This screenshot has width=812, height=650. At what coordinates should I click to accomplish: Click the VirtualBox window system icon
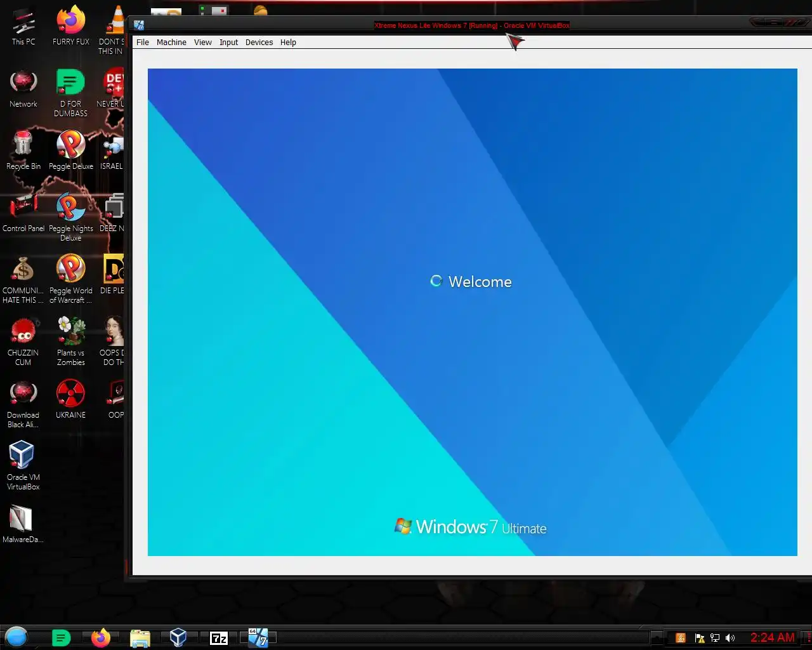click(139, 25)
